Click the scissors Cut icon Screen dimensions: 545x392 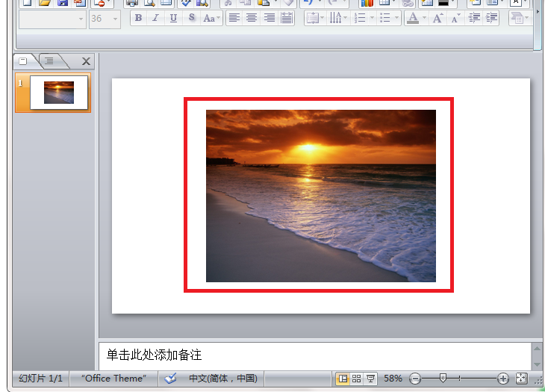(228, 3)
